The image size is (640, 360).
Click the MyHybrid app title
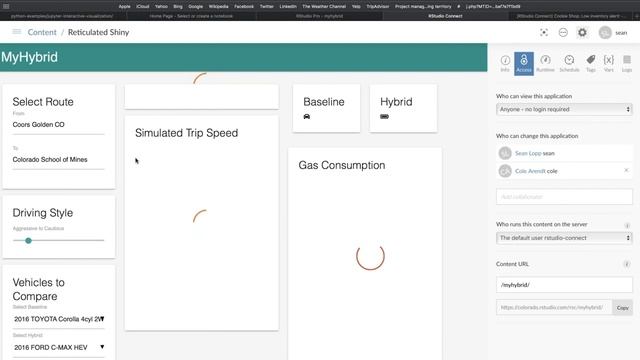click(x=29, y=57)
